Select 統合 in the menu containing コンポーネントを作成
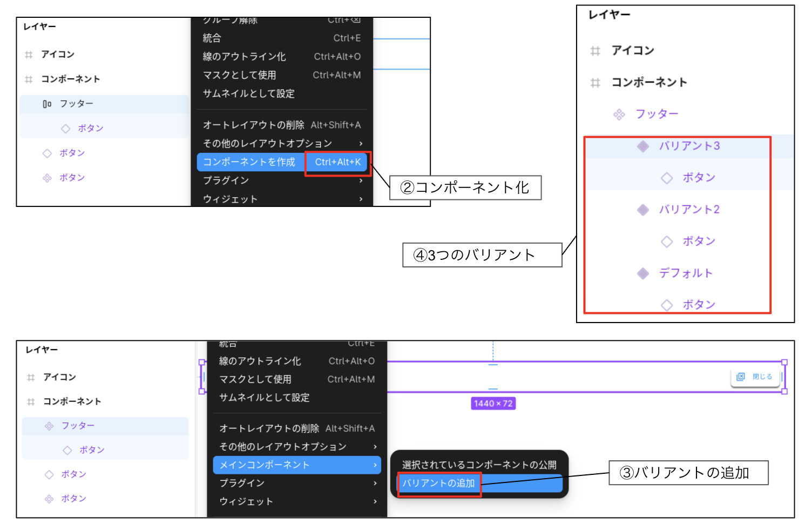Viewport: 812px width, 530px height. [282, 38]
